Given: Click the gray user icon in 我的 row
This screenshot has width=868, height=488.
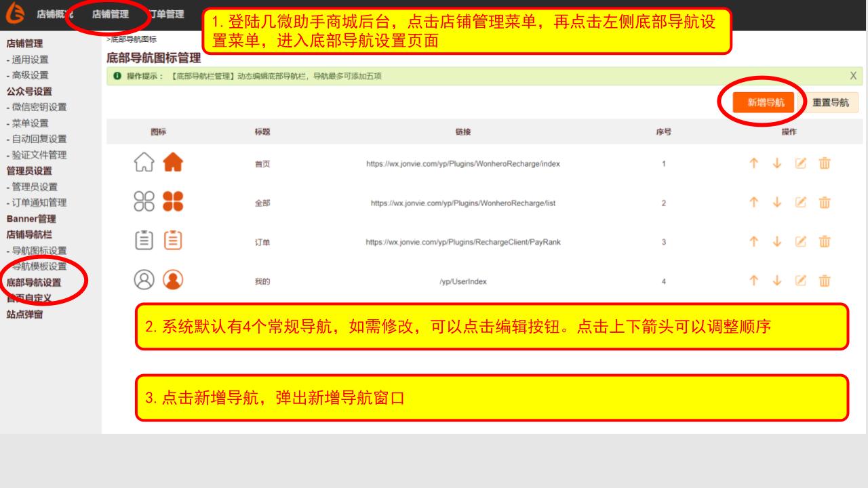Looking at the screenshot, I should coord(144,280).
